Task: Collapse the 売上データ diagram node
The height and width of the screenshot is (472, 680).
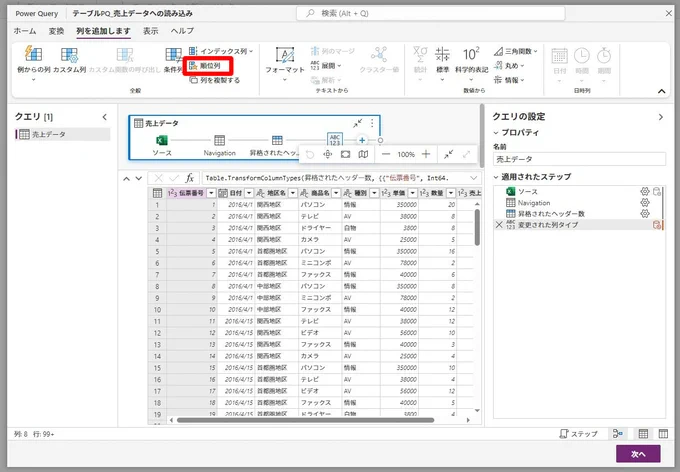Action: tap(357, 124)
